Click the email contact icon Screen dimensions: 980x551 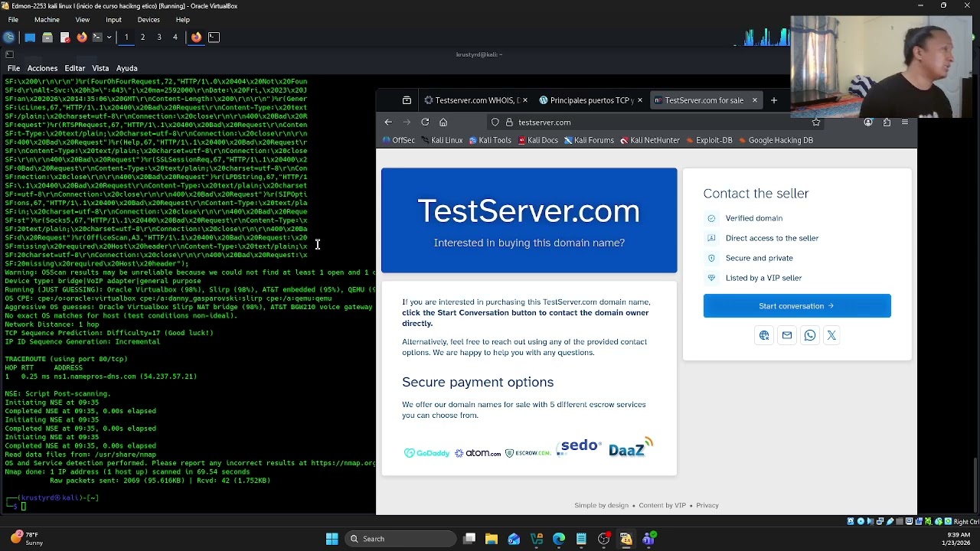click(x=786, y=335)
